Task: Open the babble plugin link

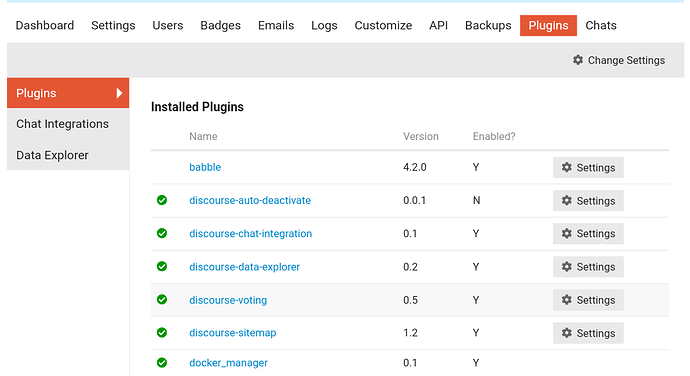Action: (205, 167)
